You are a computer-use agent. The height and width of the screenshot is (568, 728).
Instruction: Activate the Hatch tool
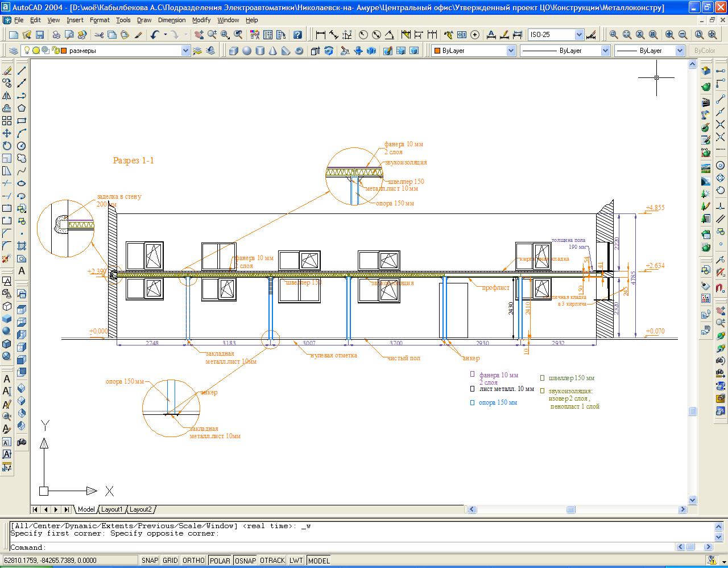22,246
